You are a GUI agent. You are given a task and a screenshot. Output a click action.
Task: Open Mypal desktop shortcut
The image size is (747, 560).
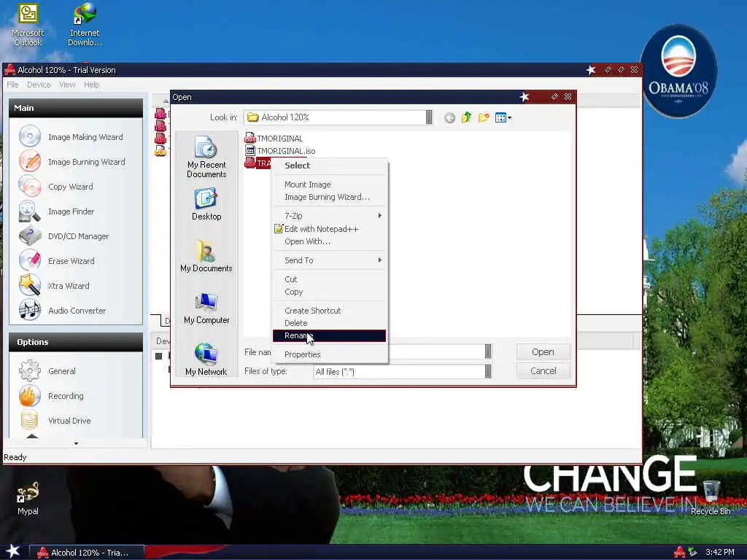pos(28,499)
